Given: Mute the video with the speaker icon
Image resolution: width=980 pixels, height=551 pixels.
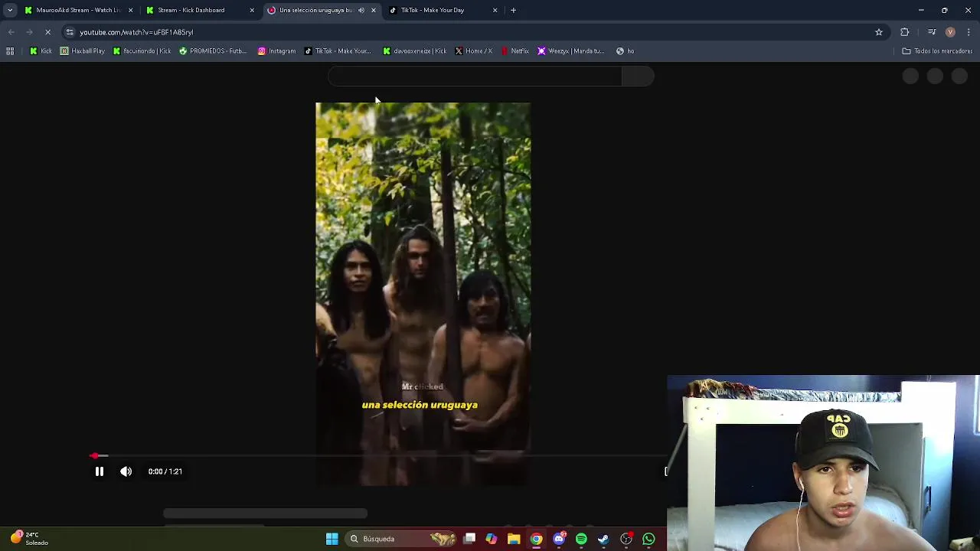Looking at the screenshot, I should [126, 471].
